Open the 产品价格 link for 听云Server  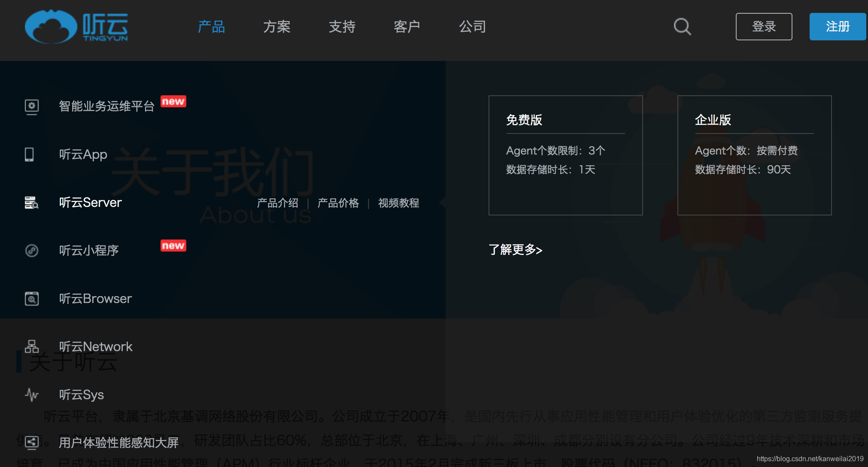click(338, 203)
